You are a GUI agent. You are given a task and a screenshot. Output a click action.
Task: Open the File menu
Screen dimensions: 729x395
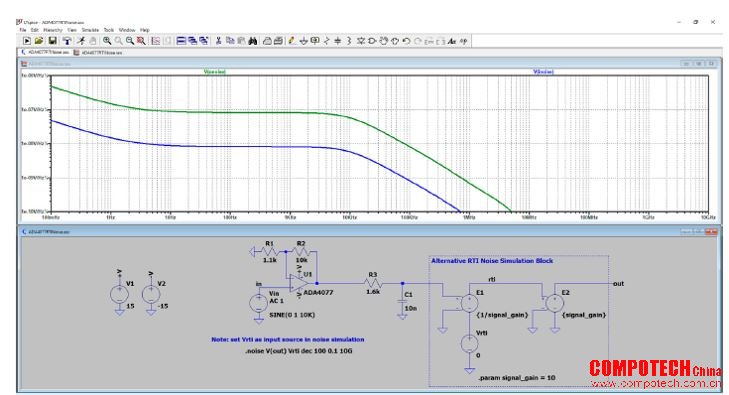tap(23, 30)
